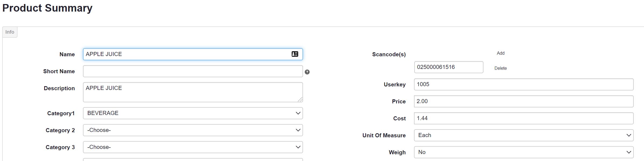Open the Unit Of Measure dropdown
The height and width of the screenshot is (161, 644).
point(523,135)
